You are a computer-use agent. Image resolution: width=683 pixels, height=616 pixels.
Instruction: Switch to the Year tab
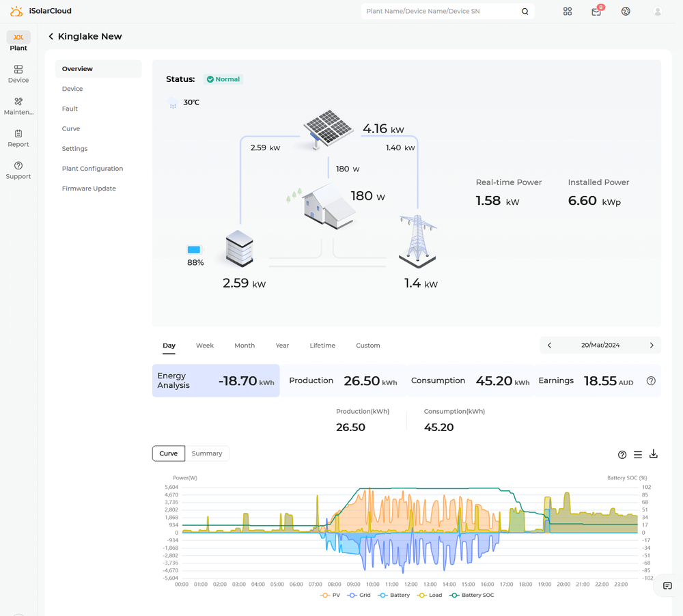pyautogui.click(x=282, y=346)
